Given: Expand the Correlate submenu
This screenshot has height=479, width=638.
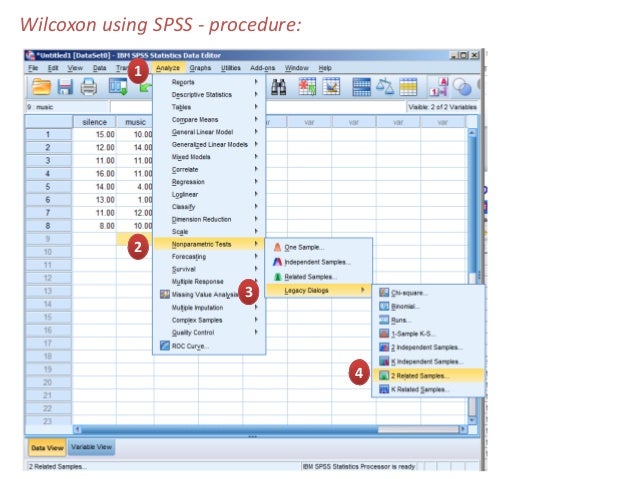Looking at the screenshot, I should [x=209, y=169].
